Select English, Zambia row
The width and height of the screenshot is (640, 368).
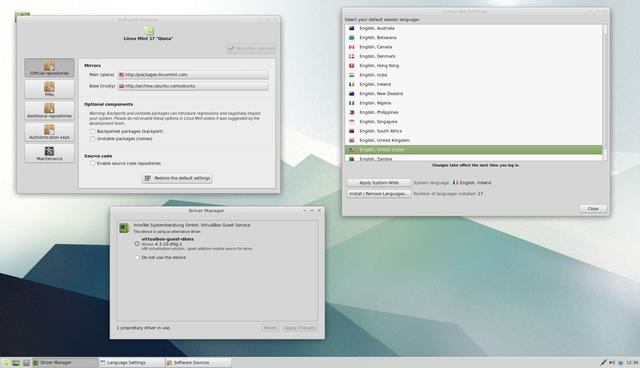473,158
